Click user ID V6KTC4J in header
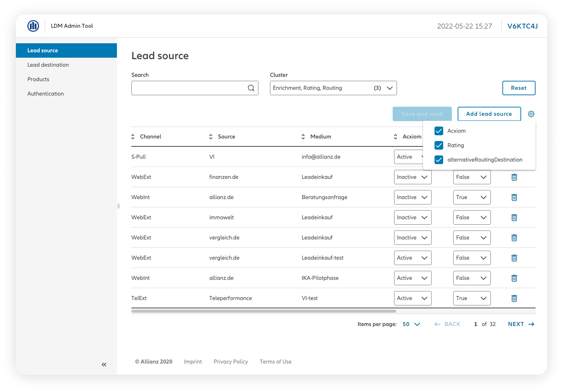 coord(523,26)
